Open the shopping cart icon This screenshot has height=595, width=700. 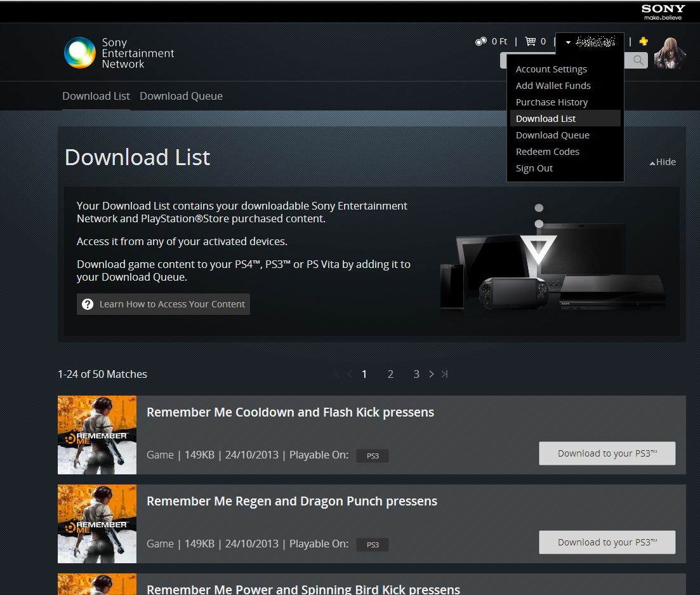point(531,41)
